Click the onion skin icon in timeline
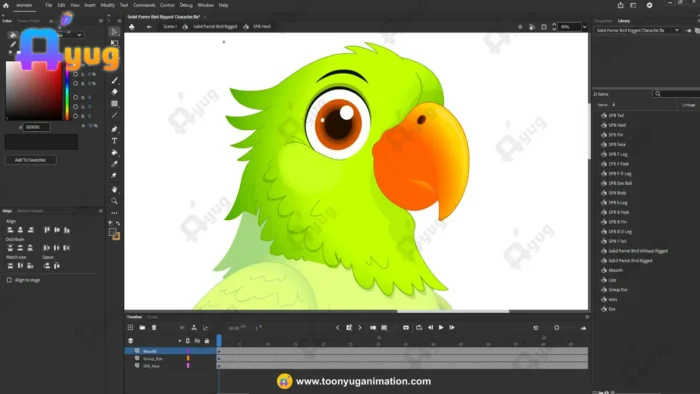This screenshot has width=700, height=394. coord(373,328)
